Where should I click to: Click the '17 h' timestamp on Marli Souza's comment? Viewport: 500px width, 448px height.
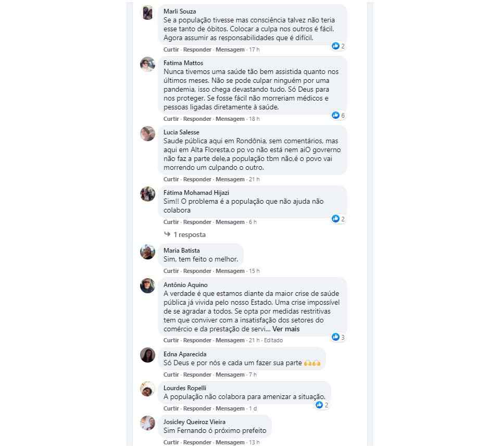pyautogui.click(x=254, y=49)
